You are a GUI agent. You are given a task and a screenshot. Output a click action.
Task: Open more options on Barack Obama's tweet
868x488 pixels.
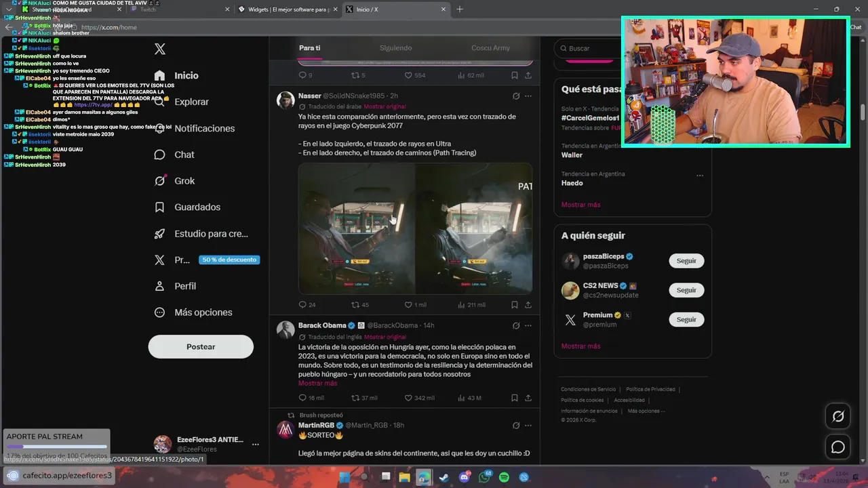(528, 325)
